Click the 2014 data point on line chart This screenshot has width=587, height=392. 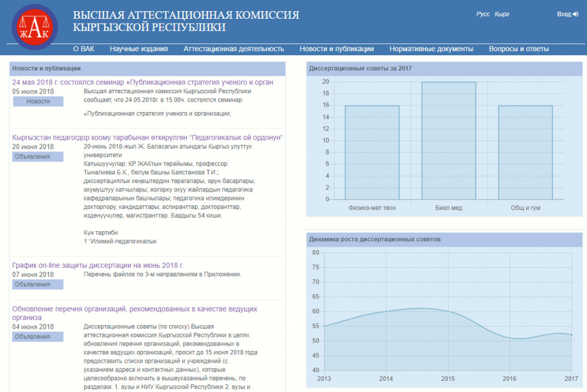tap(386, 312)
